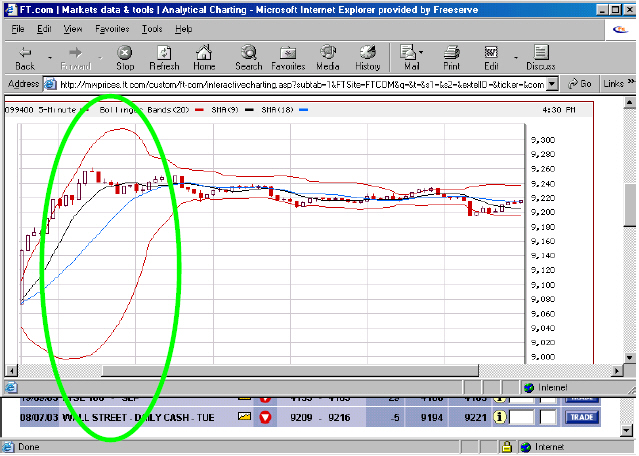The image size is (639, 456).
Task: Click Internet zone globe in chart window status bar
Action: [529, 388]
